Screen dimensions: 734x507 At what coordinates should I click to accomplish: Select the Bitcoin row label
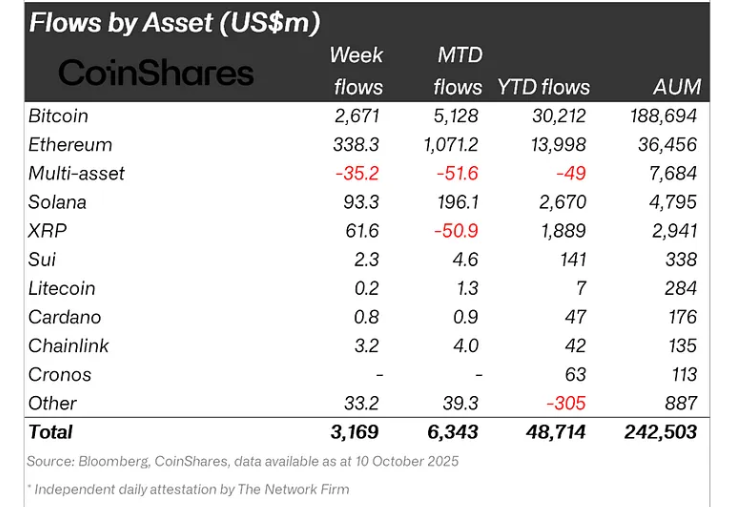59,116
